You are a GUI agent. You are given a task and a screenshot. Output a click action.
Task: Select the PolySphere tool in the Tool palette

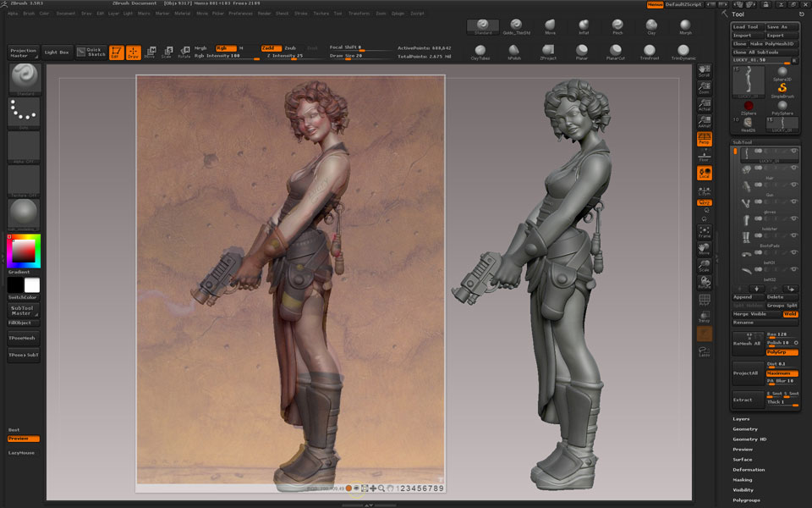click(782, 105)
